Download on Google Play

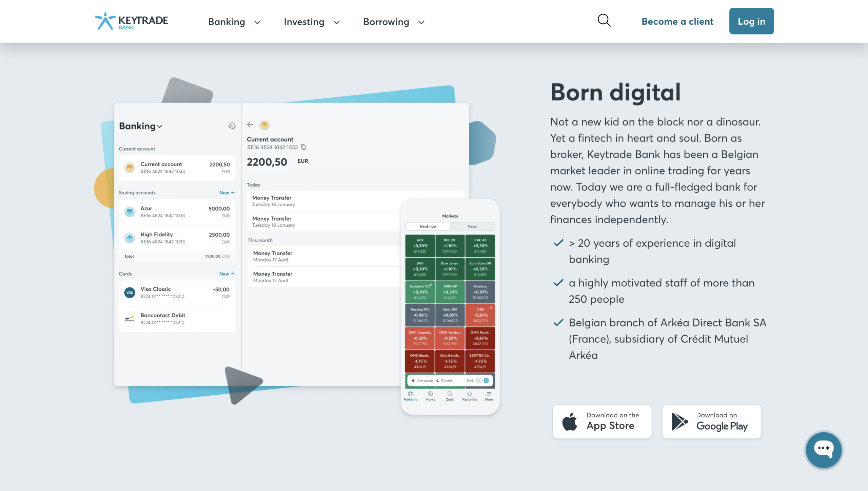[712, 421]
